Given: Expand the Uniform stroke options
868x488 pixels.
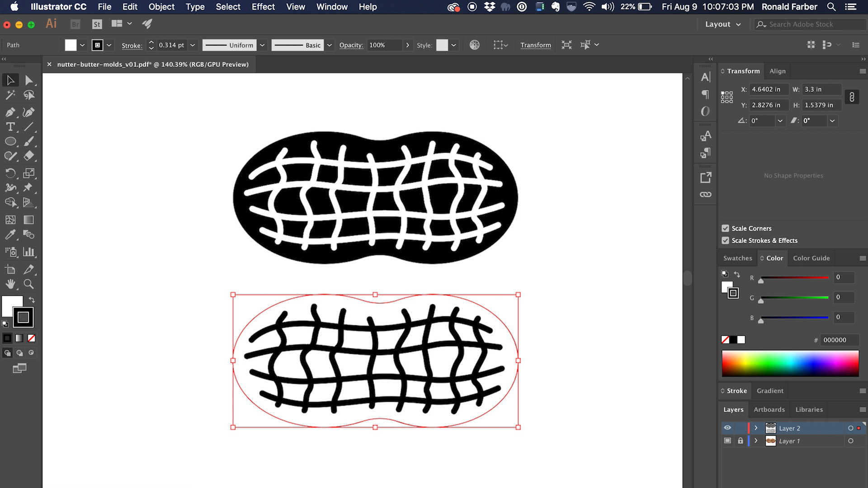Looking at the screenshot, I should [x=262, y=45].
